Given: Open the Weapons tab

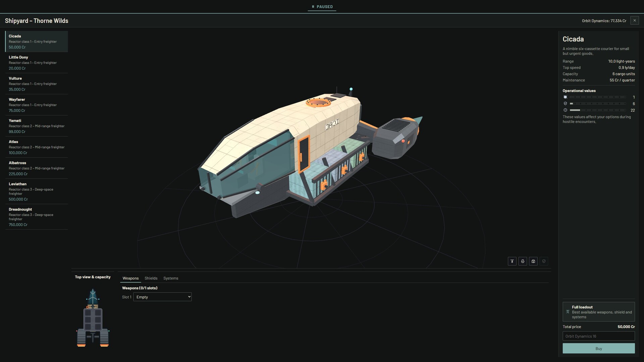Looking at the screenshot, I should [130, 278].
